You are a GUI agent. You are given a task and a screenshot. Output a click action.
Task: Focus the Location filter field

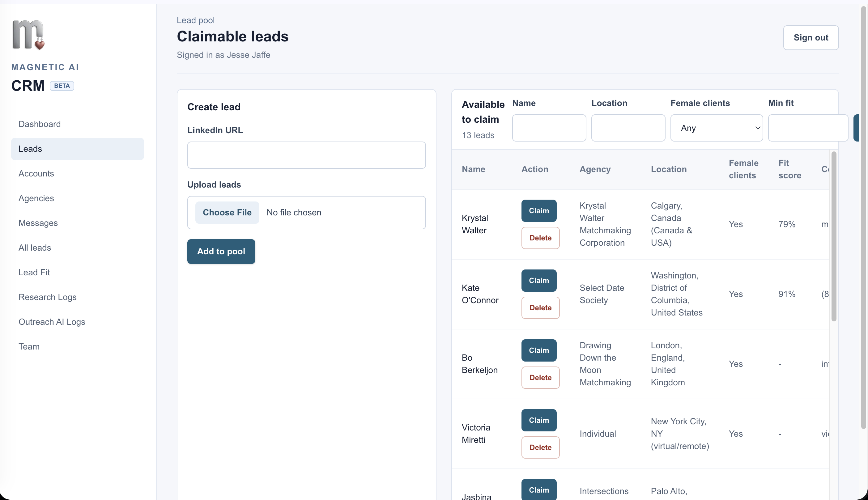click(x=628, y=128)
